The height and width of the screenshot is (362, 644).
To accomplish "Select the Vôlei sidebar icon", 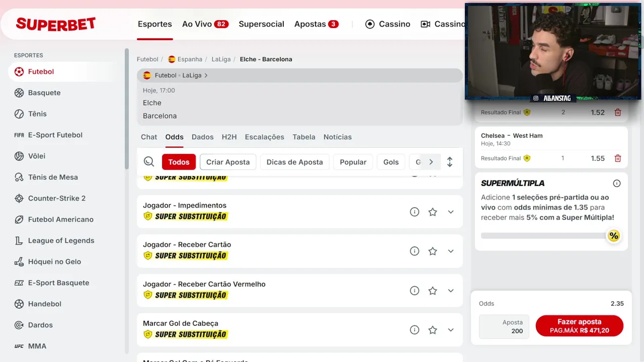I will pyautogui.click(x=19, y=156).
